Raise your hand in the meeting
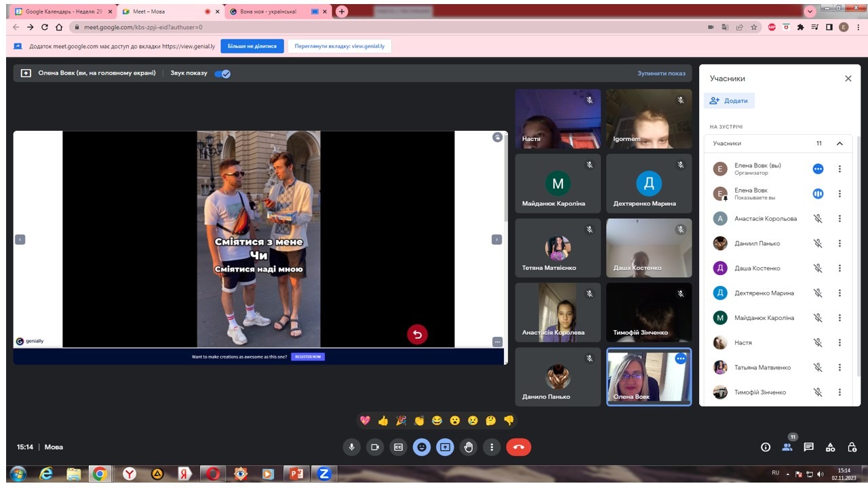 pyautogui.click(x=468, y=447)
